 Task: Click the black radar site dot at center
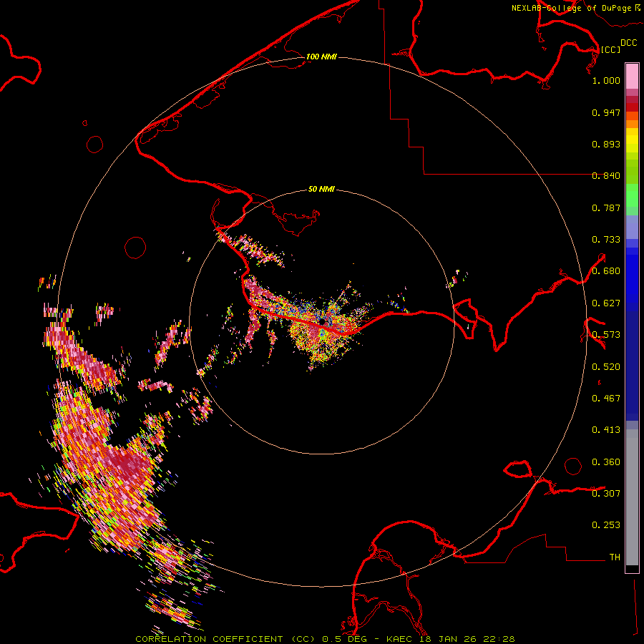point(323,321)
